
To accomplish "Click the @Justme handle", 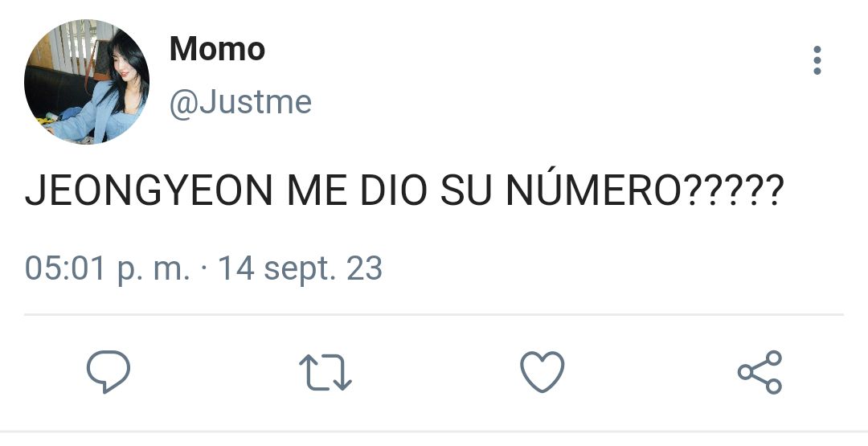I will (x=240, y=102).
